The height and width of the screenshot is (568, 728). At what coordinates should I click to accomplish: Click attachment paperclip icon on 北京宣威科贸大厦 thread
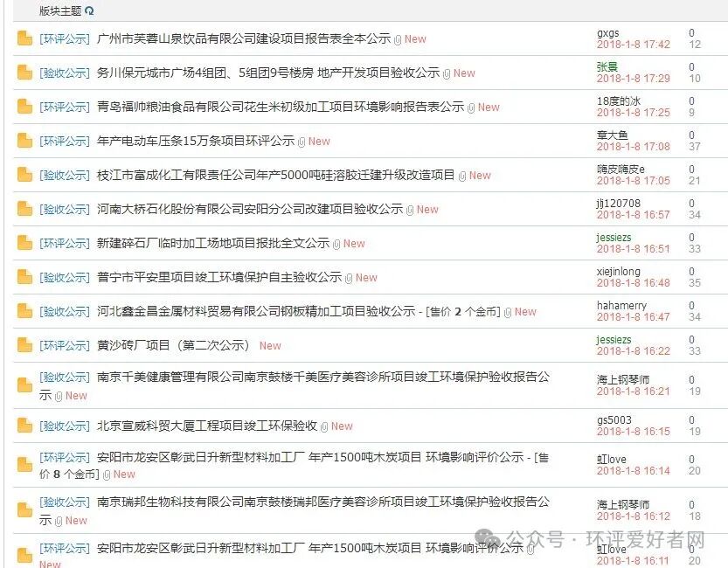324,427
